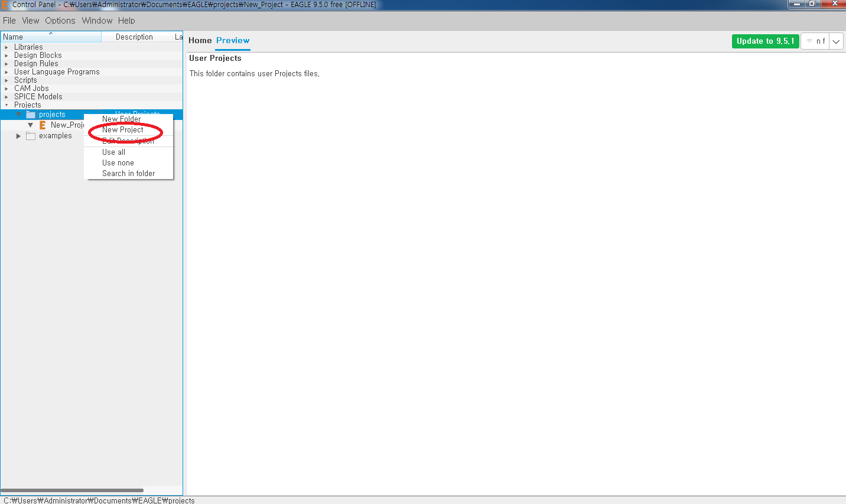
Task: Switch to the Preview tab
Action: (233, 41)
